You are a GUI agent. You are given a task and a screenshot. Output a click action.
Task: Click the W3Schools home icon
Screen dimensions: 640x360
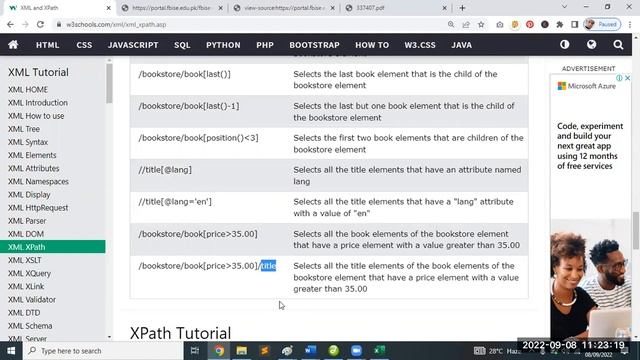pos(13,44)
